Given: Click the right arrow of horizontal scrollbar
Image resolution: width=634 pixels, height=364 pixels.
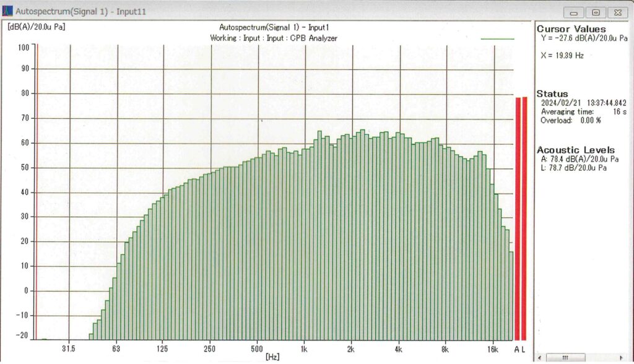Looking at the screenshot, I should (621, 358).
